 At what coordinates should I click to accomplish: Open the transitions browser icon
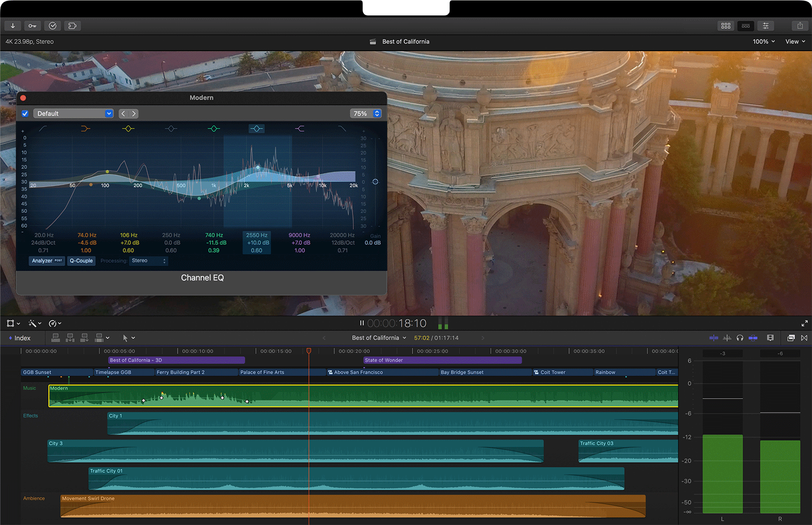(x=804, y=338)
